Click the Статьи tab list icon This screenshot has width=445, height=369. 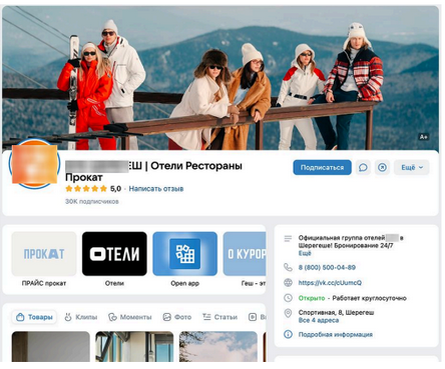pyautogui.click(x=207, y=317)
